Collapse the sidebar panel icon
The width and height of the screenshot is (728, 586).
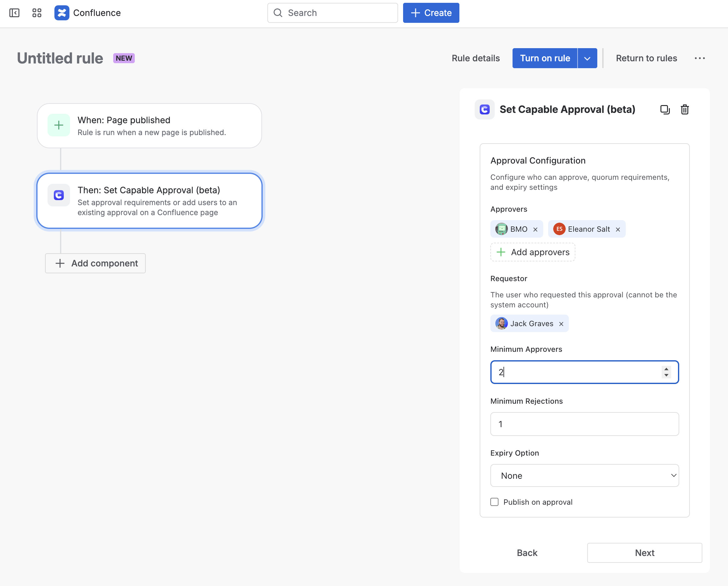tap(14, 13)
